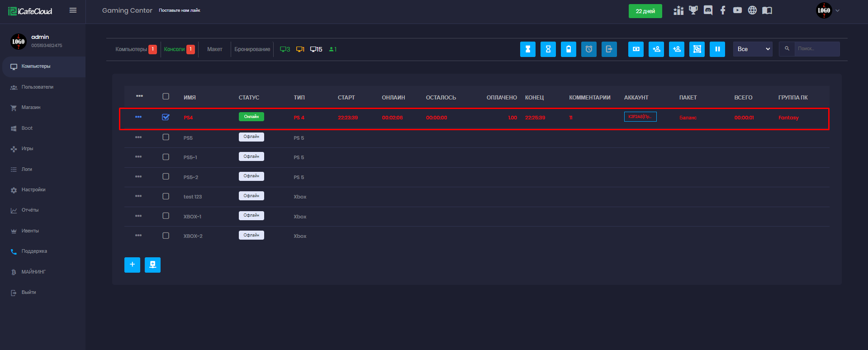Click the orange monitor count 1 indicator
Screen dimensions: 868x350
pos(300,49)
